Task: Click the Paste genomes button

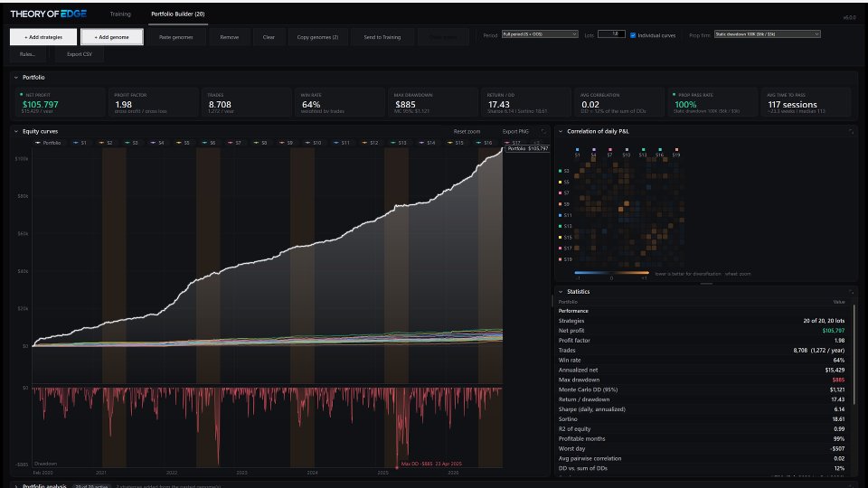Action: pos(176,37)
